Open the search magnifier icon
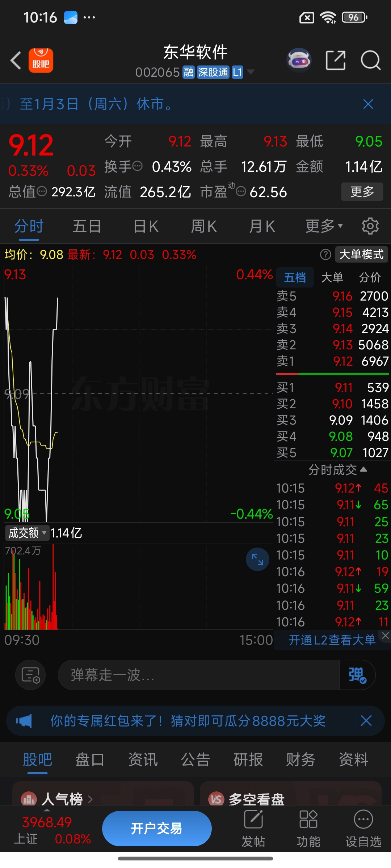Viewport: 391px width, 868px height. 371,60
